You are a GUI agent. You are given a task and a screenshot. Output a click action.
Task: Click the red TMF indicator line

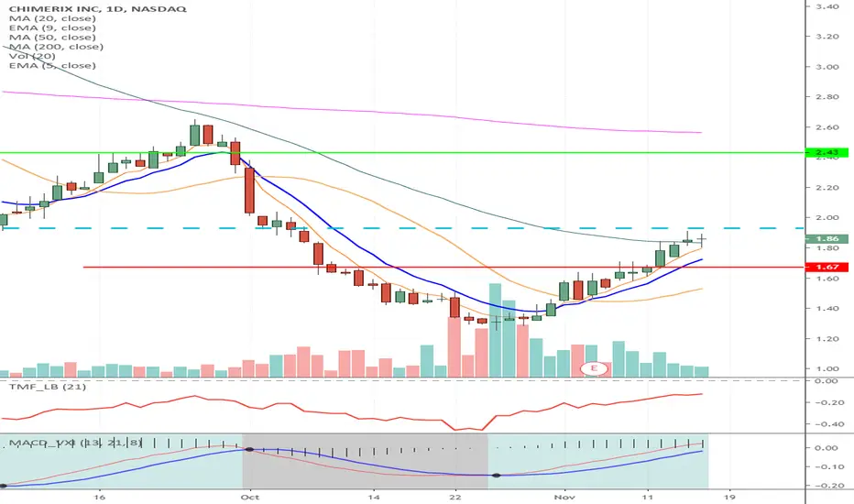[x=351, y=412]
